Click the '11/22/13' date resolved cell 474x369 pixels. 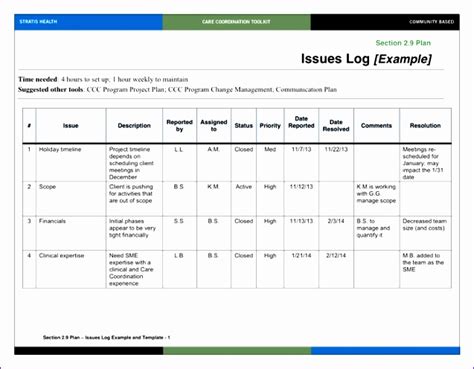336,163
